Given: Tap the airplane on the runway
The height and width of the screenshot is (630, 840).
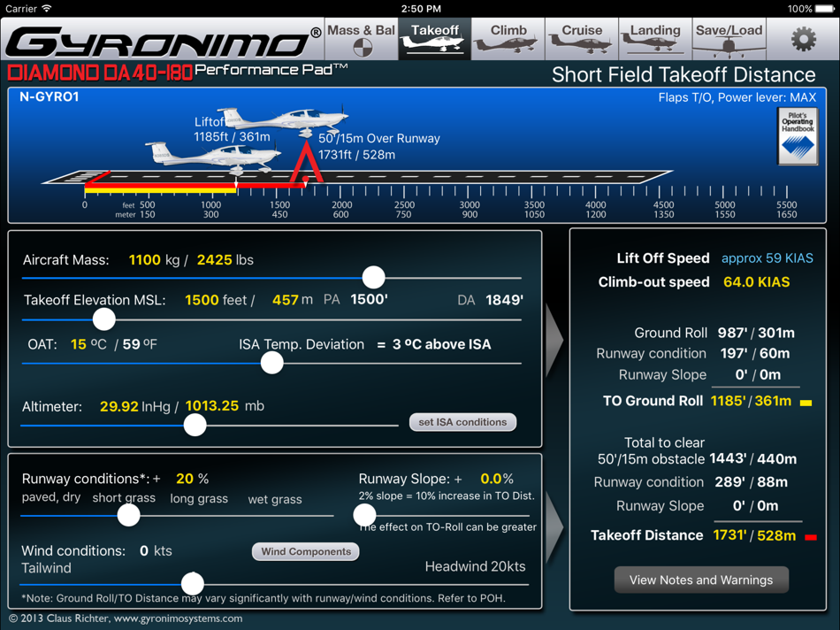Looking at the screenshot, I should click(x=213, y=157).
